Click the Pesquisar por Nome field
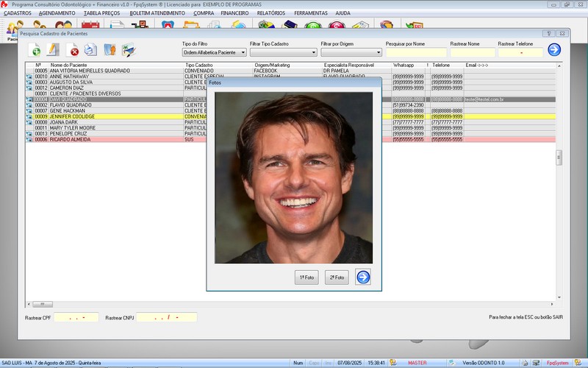 (x=415, y=52)
